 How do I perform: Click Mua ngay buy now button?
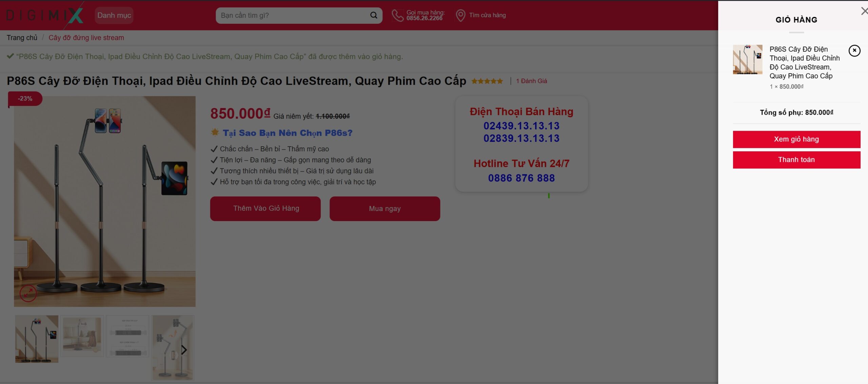pyautogui.click(x=384, y=209)
